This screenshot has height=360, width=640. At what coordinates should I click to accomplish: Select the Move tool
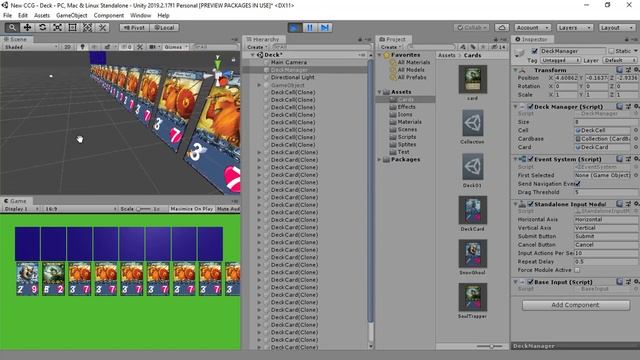point(27,27)
